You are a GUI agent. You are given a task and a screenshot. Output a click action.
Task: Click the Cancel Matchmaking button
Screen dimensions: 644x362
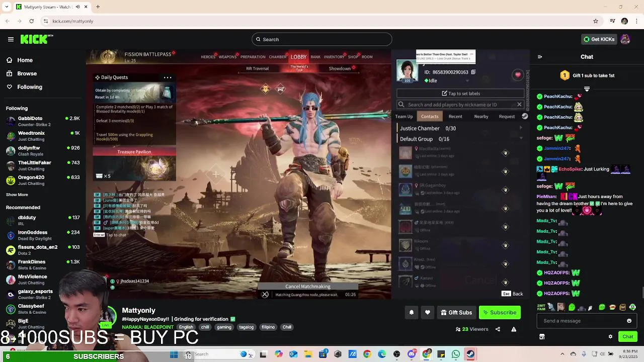coord(308,287)
